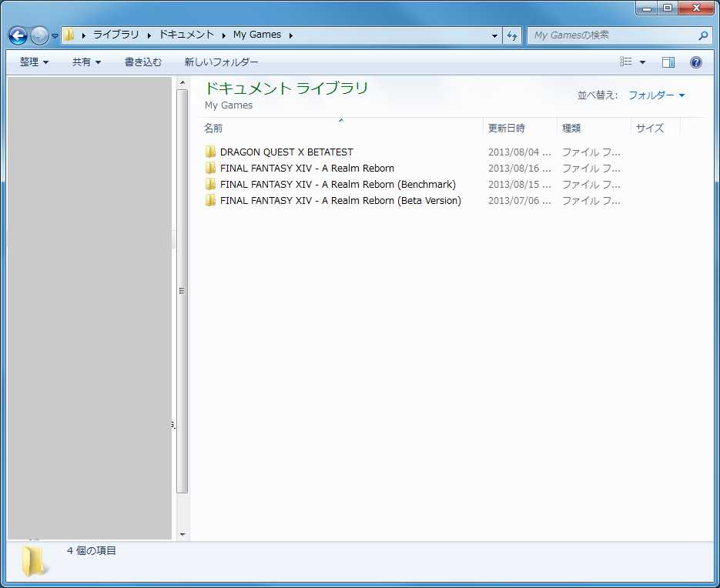Select the Realm Reborn (Benchmark) name

pyautogui.click(x=338, y=185)
